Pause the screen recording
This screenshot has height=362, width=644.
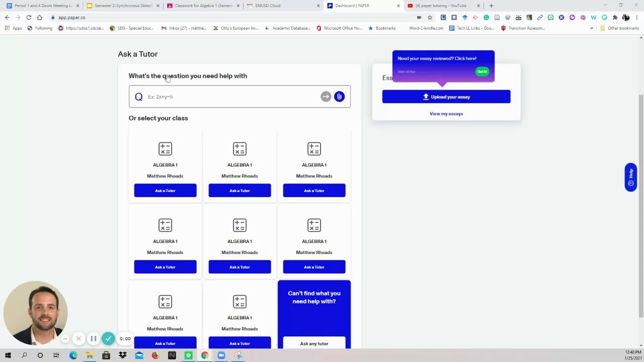[x=93, y=339]
